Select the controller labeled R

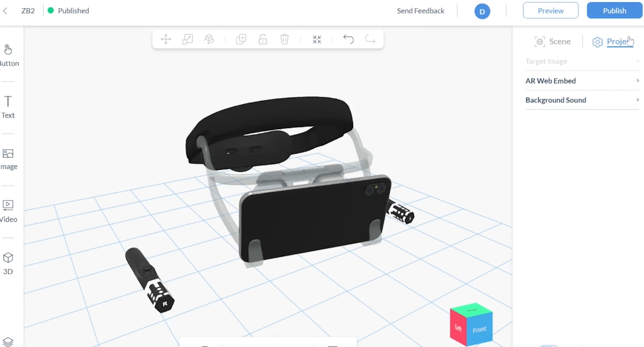point(150,280)
